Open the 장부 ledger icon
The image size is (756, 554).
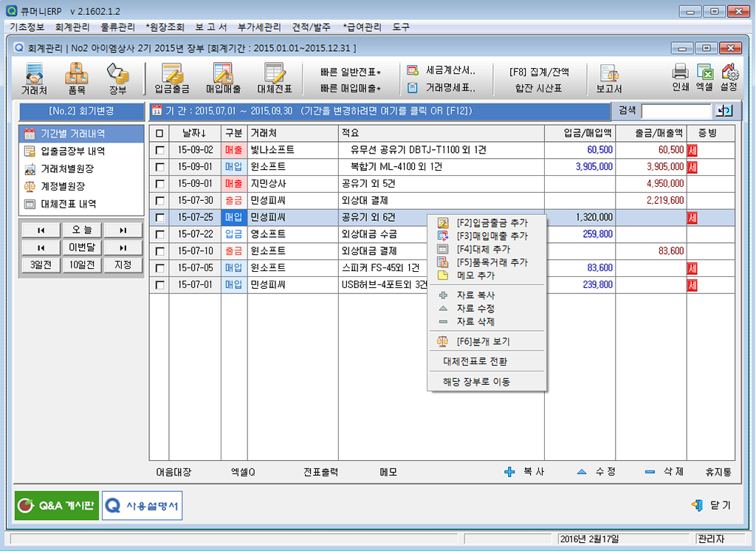[117, 78]
